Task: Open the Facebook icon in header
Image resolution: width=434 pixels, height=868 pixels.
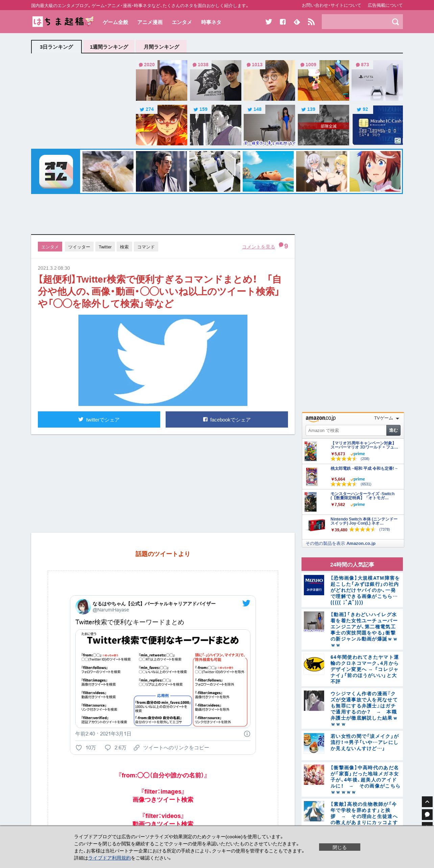Action: [283, 22]
